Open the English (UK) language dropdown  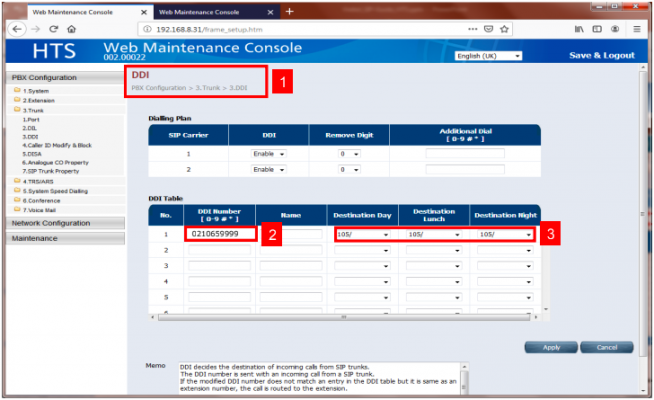[x=488, y=56]
